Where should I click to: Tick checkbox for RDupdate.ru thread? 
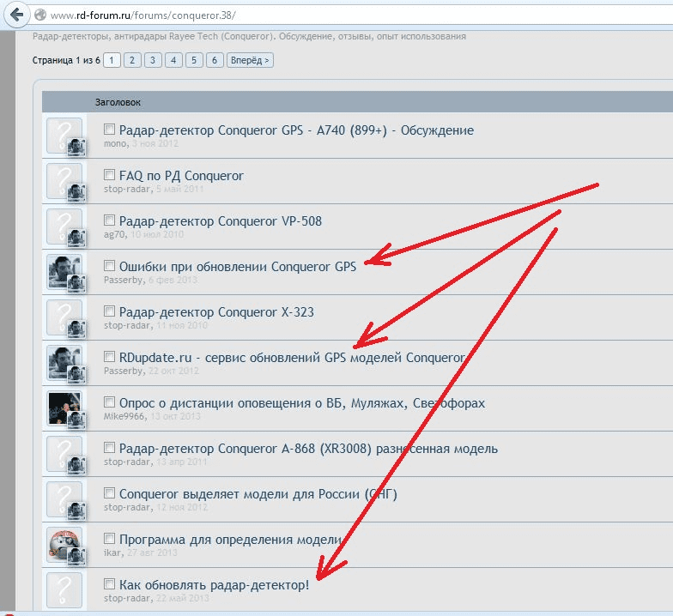point(110,357)
